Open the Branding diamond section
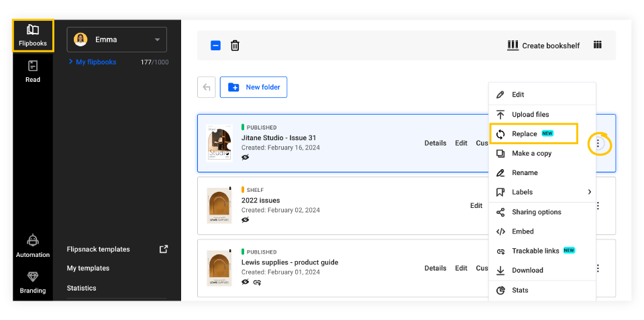 [33, 282]
